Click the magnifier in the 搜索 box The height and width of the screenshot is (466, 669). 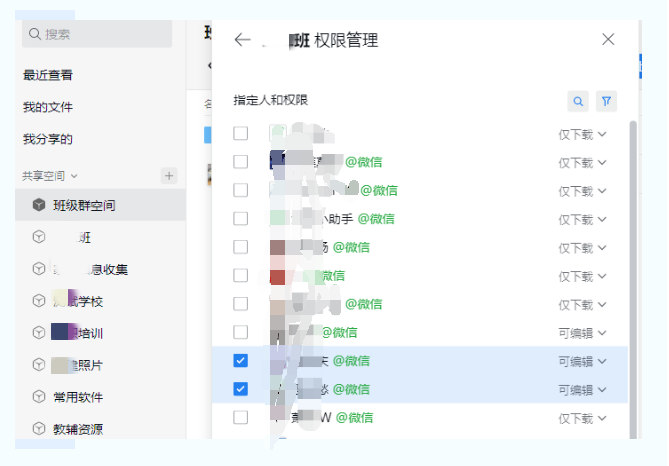coord(35,34)
